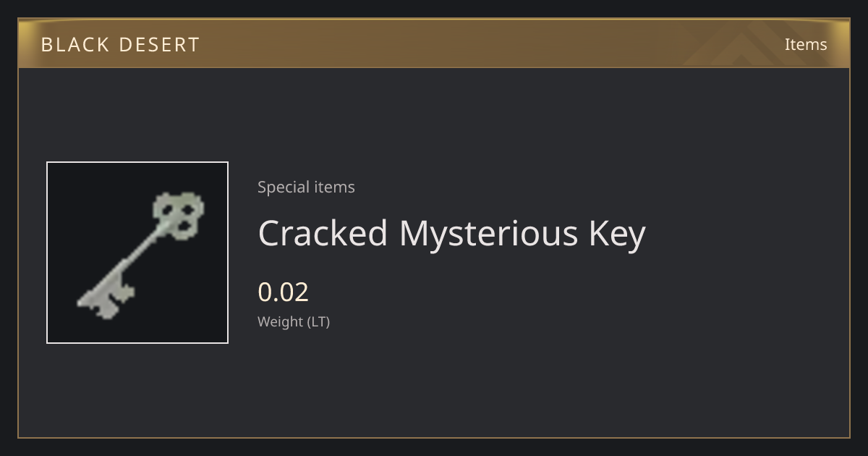Select the word Mysterious in the title
This screenshot has height=456, width=868.
tap(489, 234)
